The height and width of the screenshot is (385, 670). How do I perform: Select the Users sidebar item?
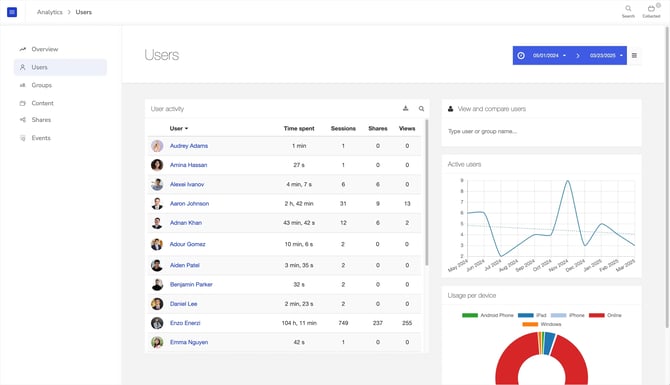pyautogui.click(x=60, y=67)
